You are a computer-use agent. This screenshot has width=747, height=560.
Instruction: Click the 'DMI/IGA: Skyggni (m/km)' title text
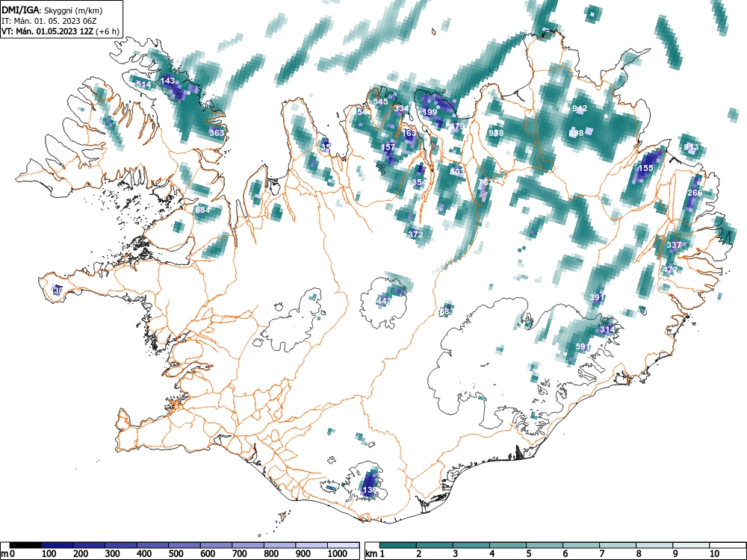(x=52, y=10)
